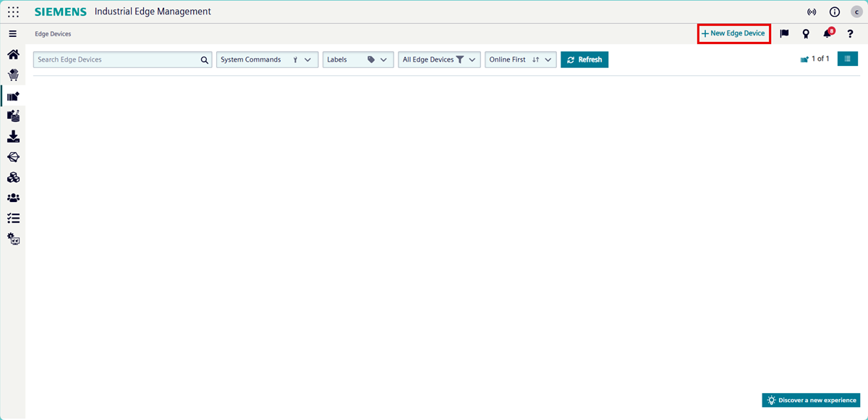Toggle the hamburger navigation menu
The height and width of the screenshot is (420, 868).
(13, 34)
